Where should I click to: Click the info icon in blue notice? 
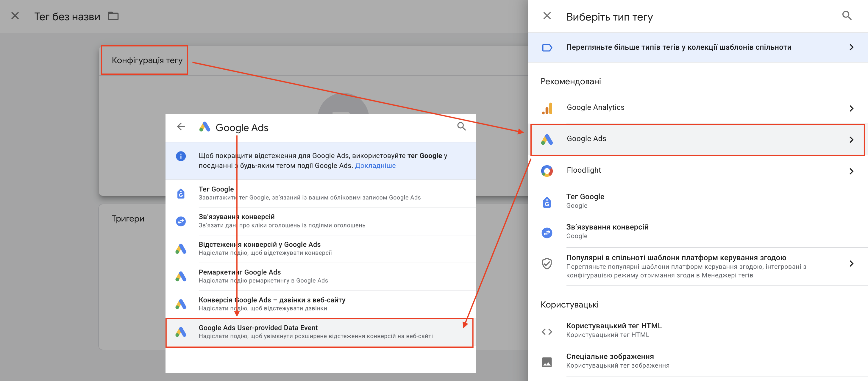click(x=181, y=156)
